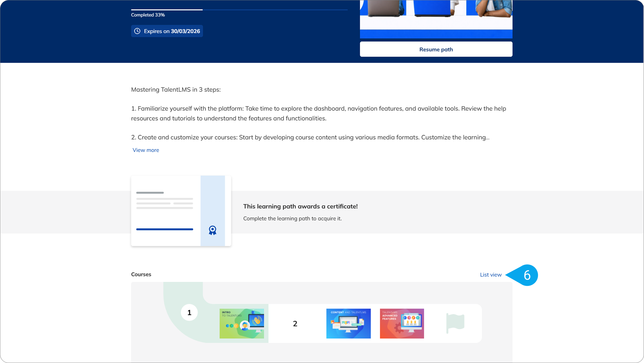Open the Content and TalentLMS course thumbnail

coord(348,323)
